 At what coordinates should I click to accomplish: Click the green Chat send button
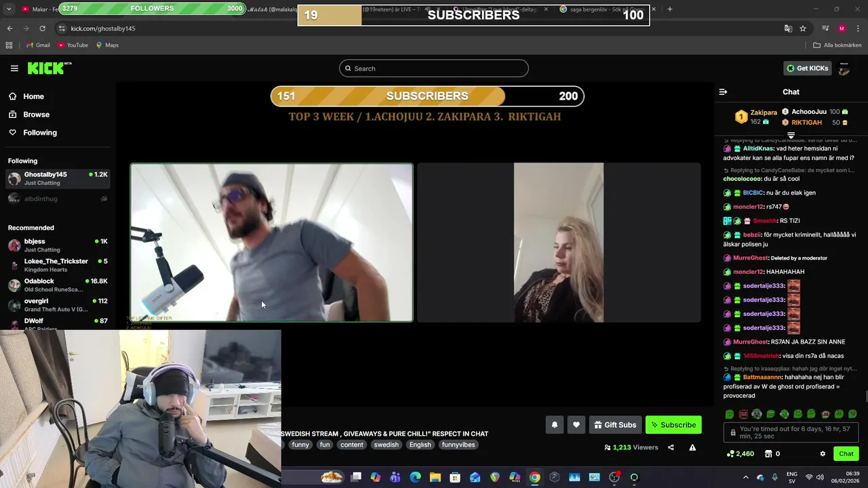coord(846,454)
